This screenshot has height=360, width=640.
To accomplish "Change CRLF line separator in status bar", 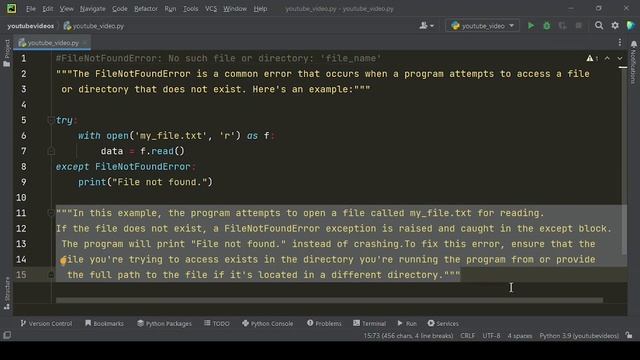I will pos(468,336).
